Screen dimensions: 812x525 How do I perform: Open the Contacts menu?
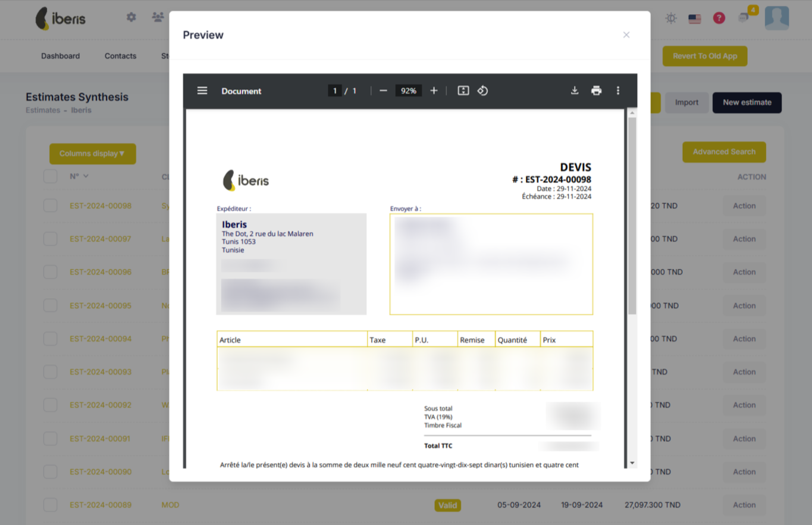click(x=120, y=56)
